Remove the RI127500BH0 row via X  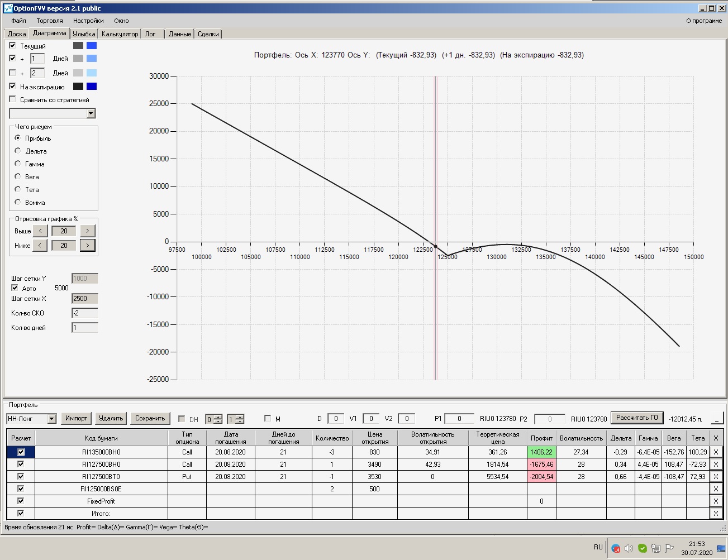(716, 465)
